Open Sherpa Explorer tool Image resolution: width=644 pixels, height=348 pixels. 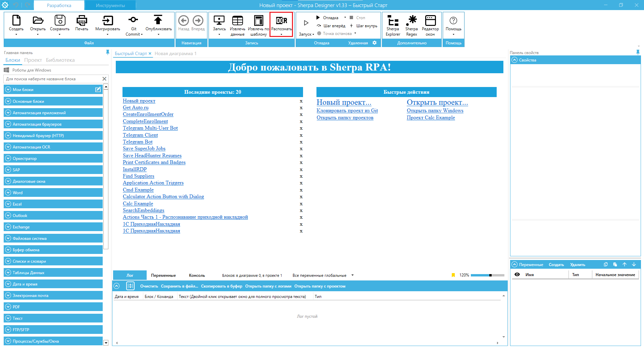tap(393, 21)
